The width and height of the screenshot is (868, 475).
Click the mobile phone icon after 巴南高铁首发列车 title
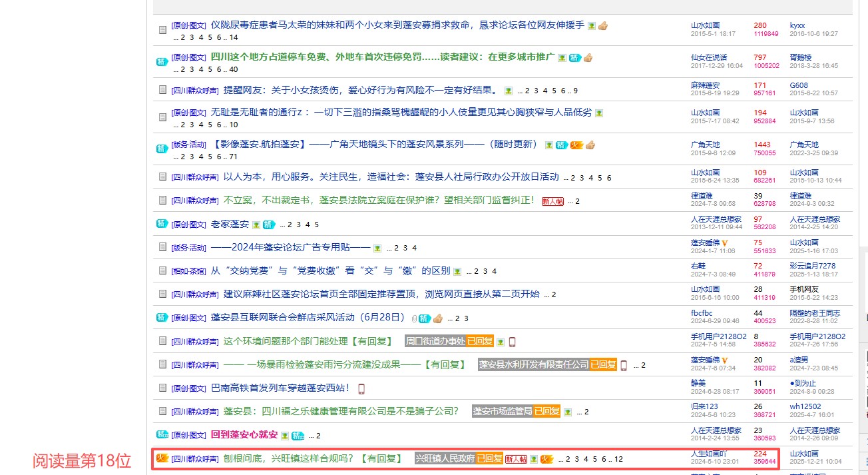(x=361, y=388)
